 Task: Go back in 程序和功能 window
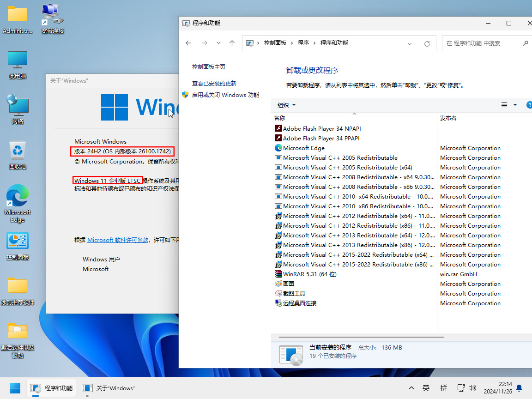(x=188, y=43)
